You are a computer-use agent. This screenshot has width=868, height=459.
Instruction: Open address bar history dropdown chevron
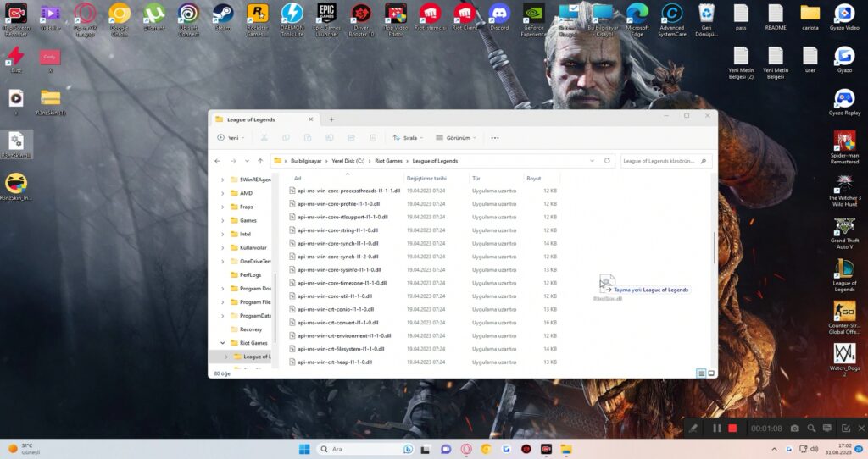592,161
